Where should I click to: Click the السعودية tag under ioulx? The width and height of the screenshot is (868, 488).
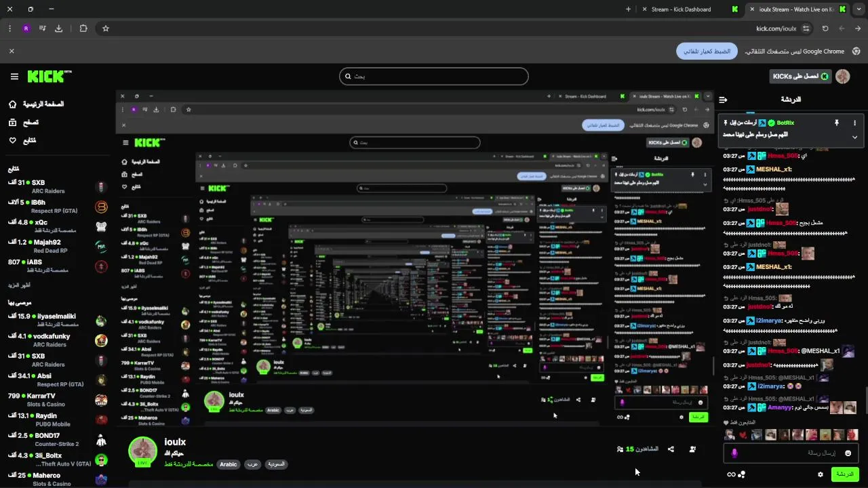(275, 464)
